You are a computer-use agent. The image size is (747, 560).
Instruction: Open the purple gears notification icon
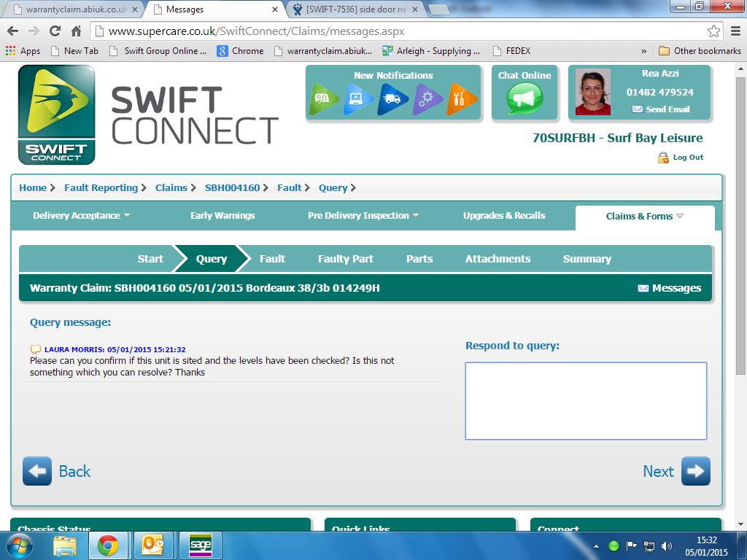click(427, 99)
